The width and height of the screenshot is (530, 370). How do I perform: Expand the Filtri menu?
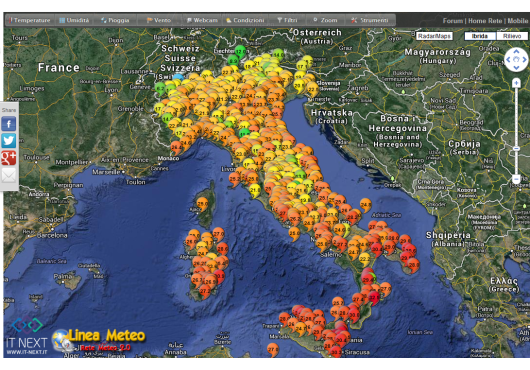287,20
